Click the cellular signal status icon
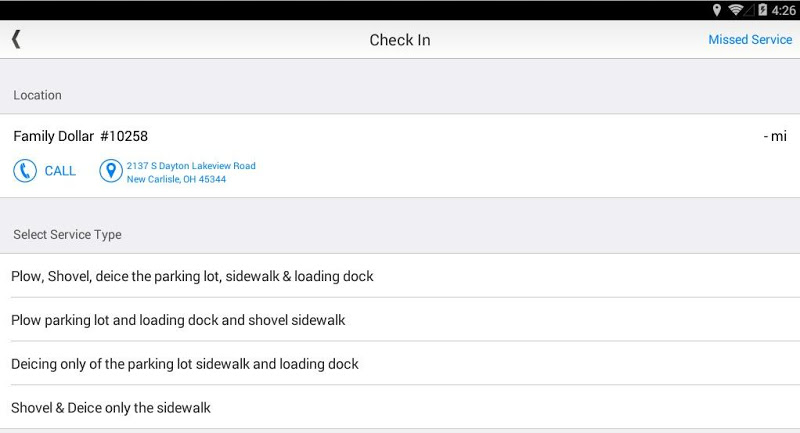 [750, 10]
